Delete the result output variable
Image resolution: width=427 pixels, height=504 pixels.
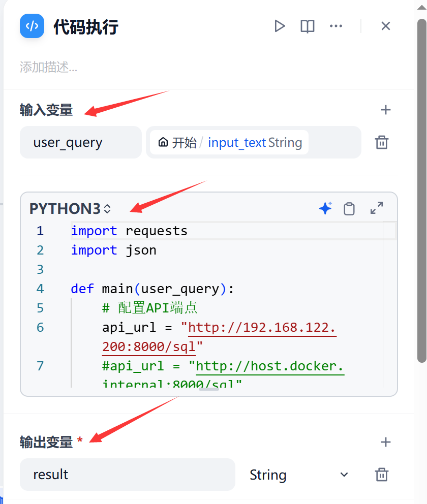[x=382, y=475]
